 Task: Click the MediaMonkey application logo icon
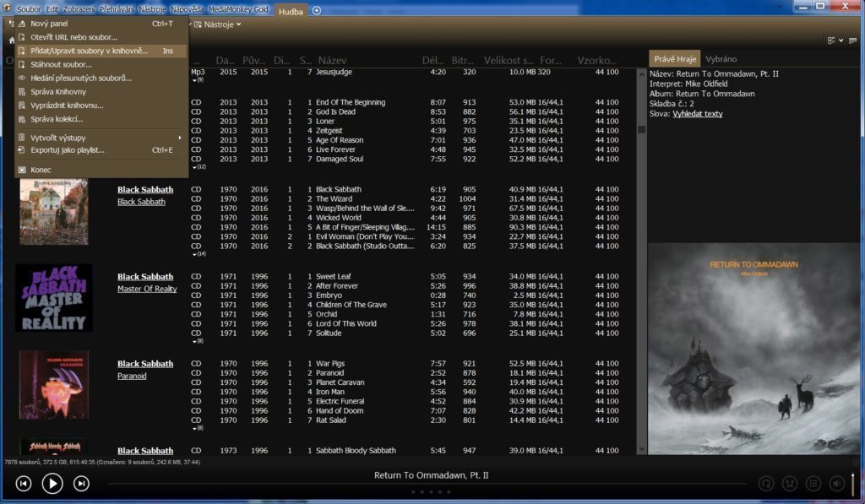point(7,8)
